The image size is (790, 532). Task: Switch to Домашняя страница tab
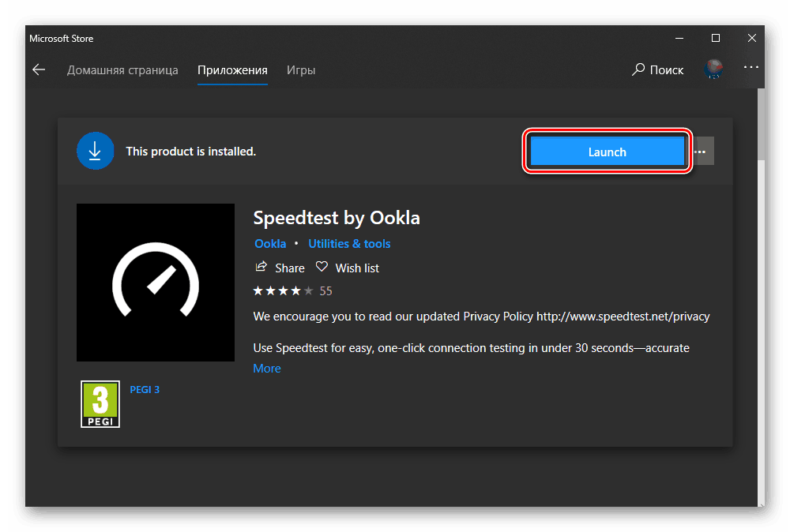tap(122, 69)
